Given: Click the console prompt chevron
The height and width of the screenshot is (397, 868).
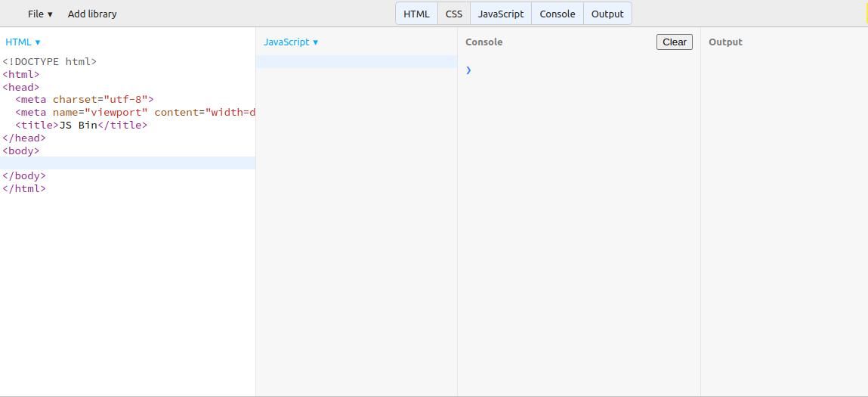Looking at the screenshot, I should click(468, 70).
